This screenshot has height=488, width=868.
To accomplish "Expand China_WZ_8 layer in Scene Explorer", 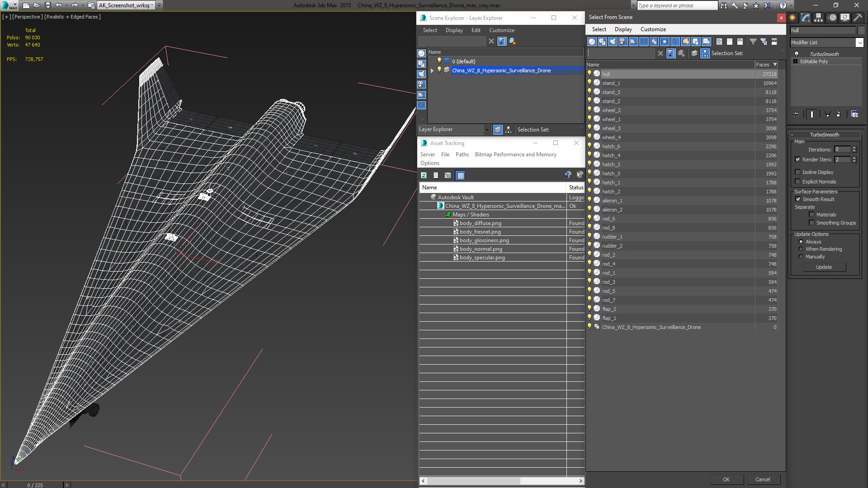I will point(432,70).
